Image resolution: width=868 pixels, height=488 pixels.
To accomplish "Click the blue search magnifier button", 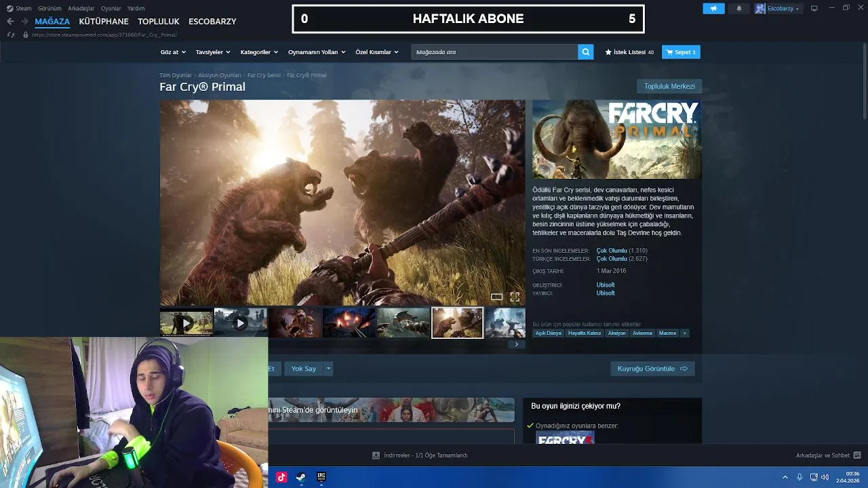I will coord(586,52).
